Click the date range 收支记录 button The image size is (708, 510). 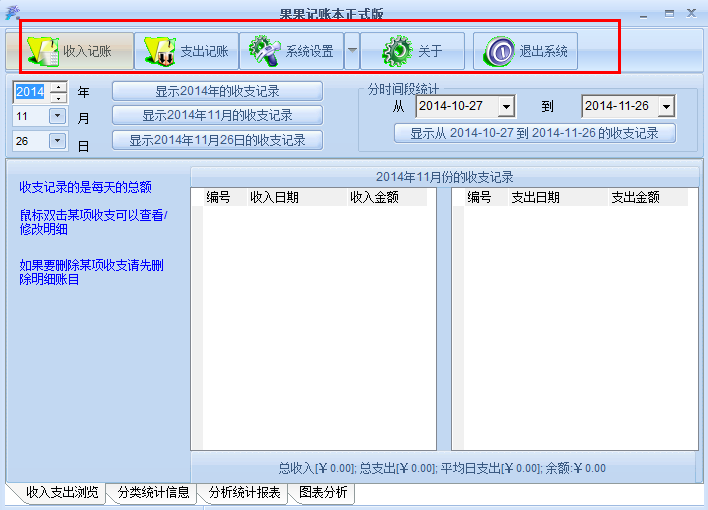coord(535,133)
